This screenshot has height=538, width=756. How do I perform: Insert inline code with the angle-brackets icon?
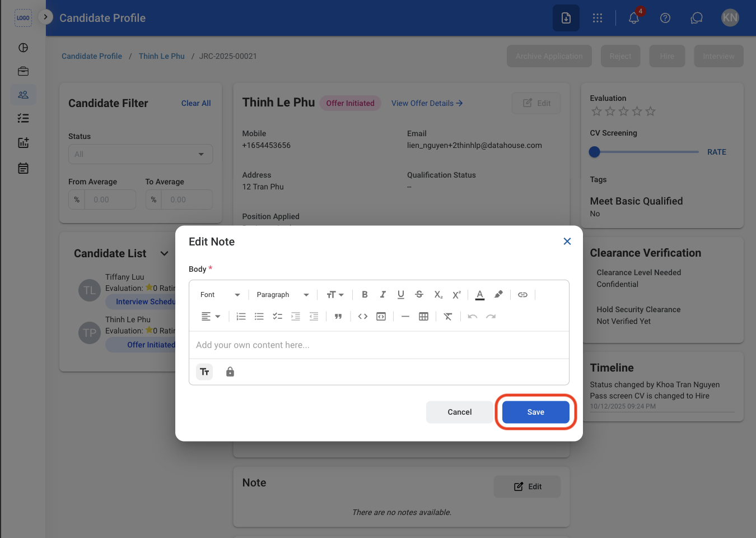tap(363, 317)
